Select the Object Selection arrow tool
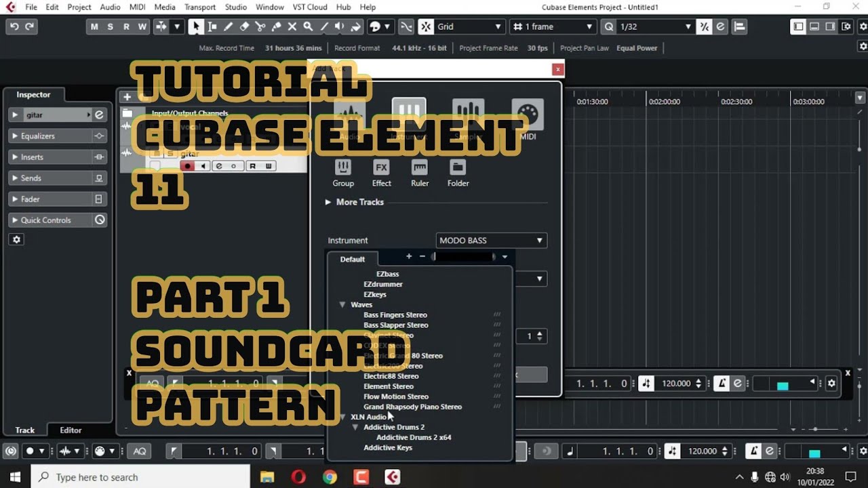868x488 pixels. [x=196, y=26]
